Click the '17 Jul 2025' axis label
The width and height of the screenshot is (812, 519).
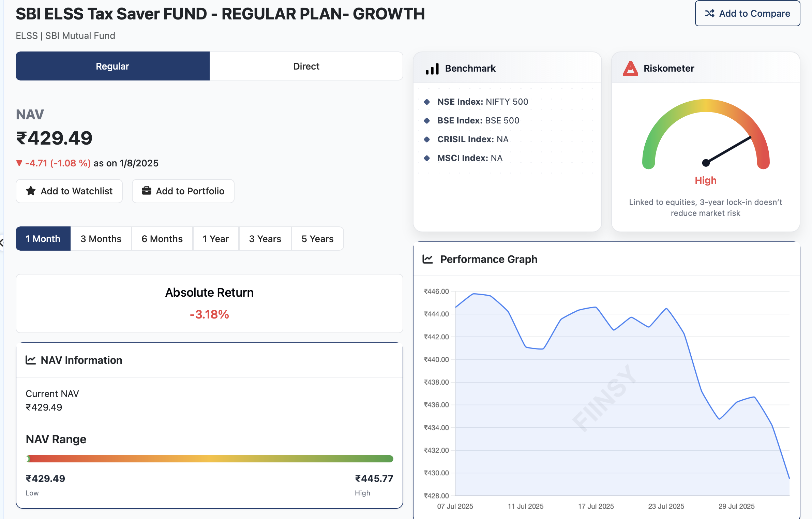[596, 506]
